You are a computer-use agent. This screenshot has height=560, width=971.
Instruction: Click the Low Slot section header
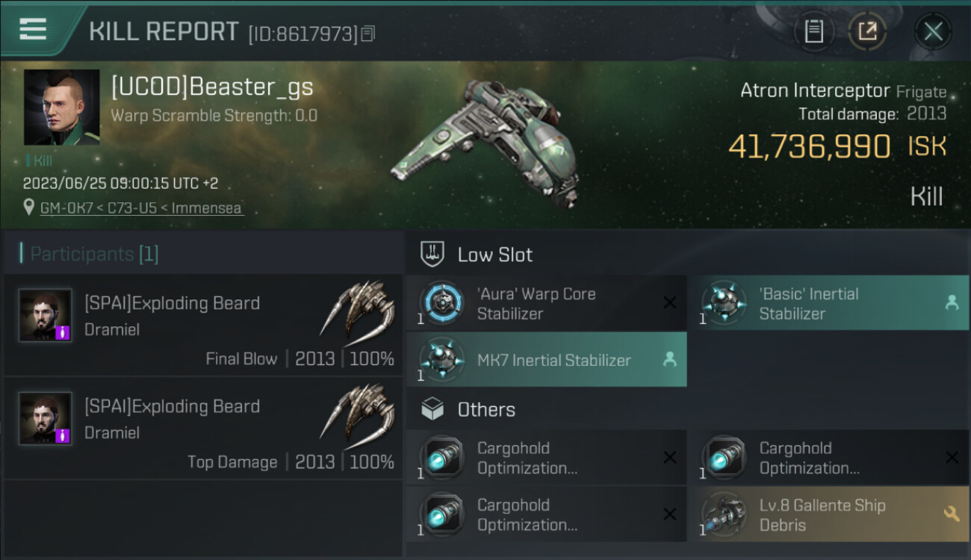[x=494, y=255]
